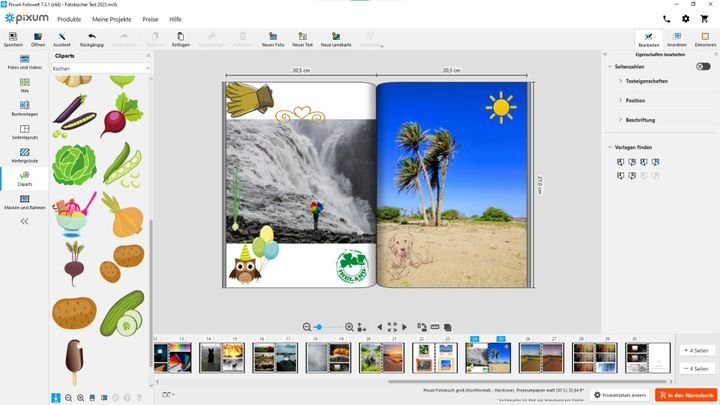Collapse the right properties panel chevron
This screenshot has height=405, width=720.
605,54
